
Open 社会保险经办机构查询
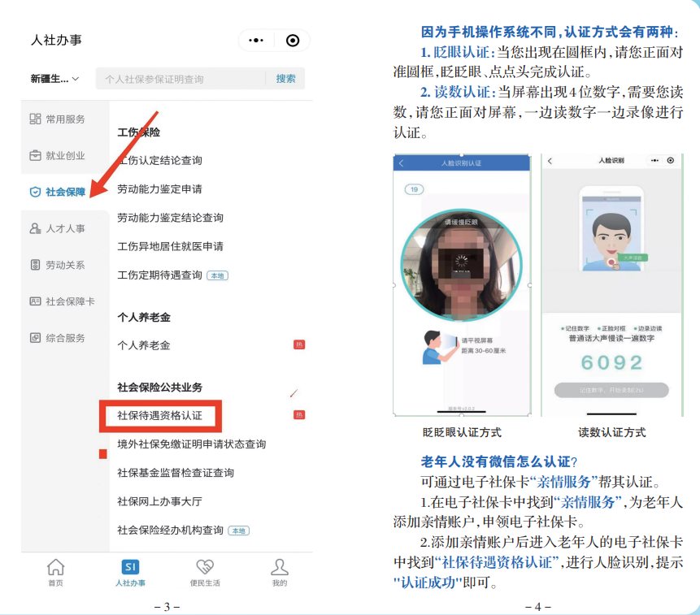pyautogui.click(x=170, y=530)
